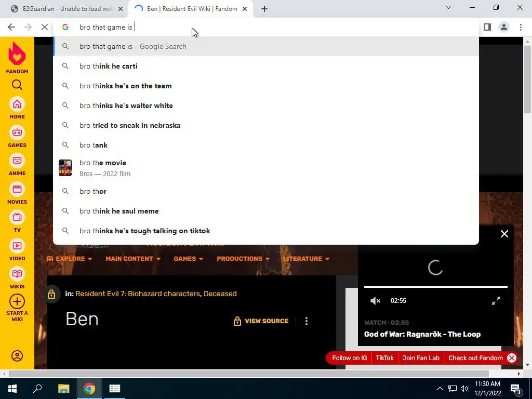Select suggestion 'bro tank'
This screenshot has width=532, height=399.
[x=266, y=145]
